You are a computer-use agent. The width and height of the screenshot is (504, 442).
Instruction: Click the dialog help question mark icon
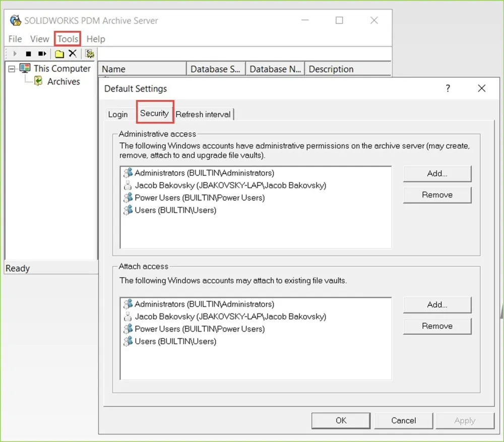(x=448, y=89)
